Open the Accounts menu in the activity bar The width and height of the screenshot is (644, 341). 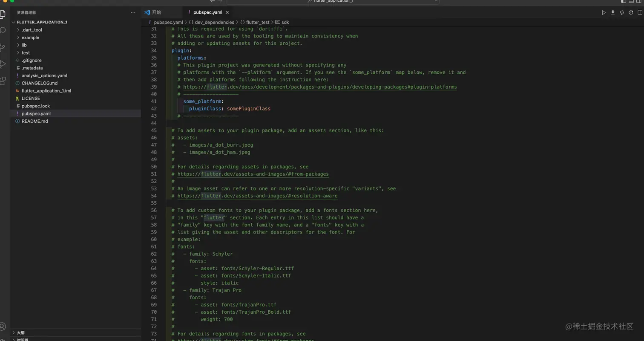[x=3, y=327]
